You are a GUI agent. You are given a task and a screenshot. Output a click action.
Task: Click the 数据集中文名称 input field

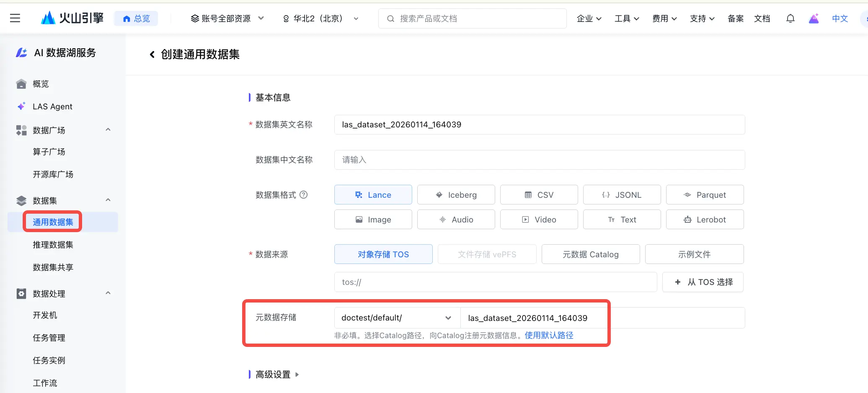(540, 160)
